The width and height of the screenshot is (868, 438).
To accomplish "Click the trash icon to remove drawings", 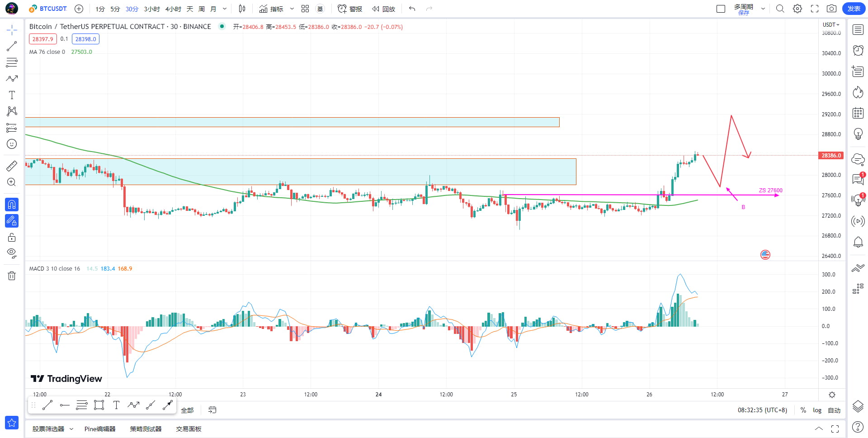I will point(12,276).
